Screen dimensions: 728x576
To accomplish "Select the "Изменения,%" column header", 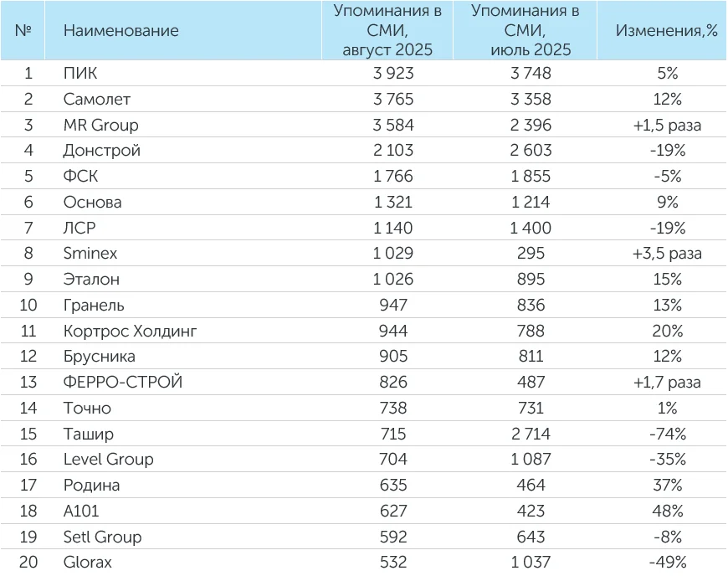I will tap(667, 31).
